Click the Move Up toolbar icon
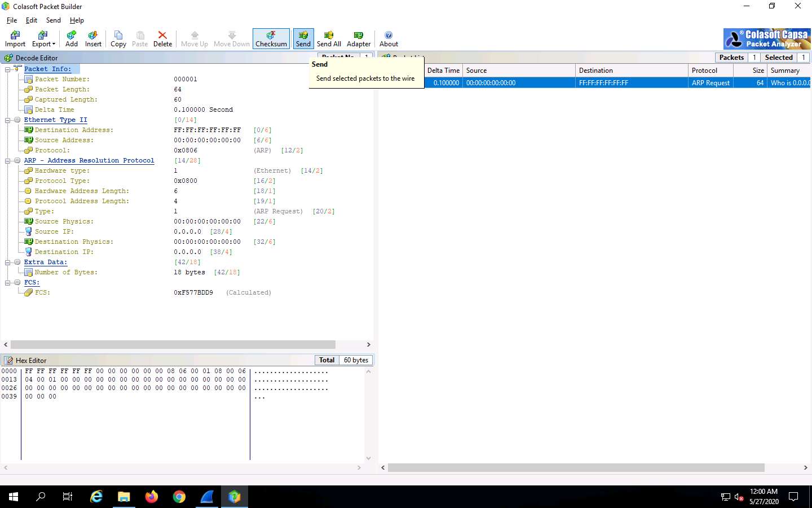The height and width of the screenshot is (508, 812). tap(195, 39)
